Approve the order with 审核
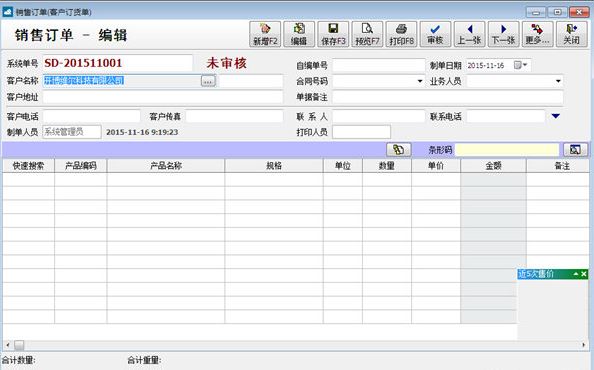 click(x=435, y=34)
